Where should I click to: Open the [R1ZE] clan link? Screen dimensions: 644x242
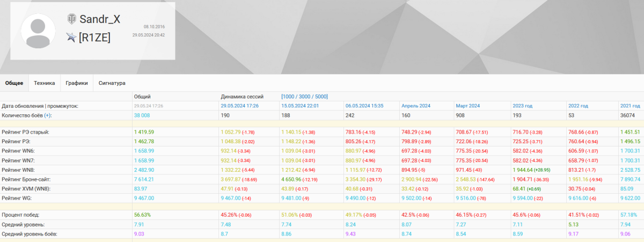pos(94,38)
